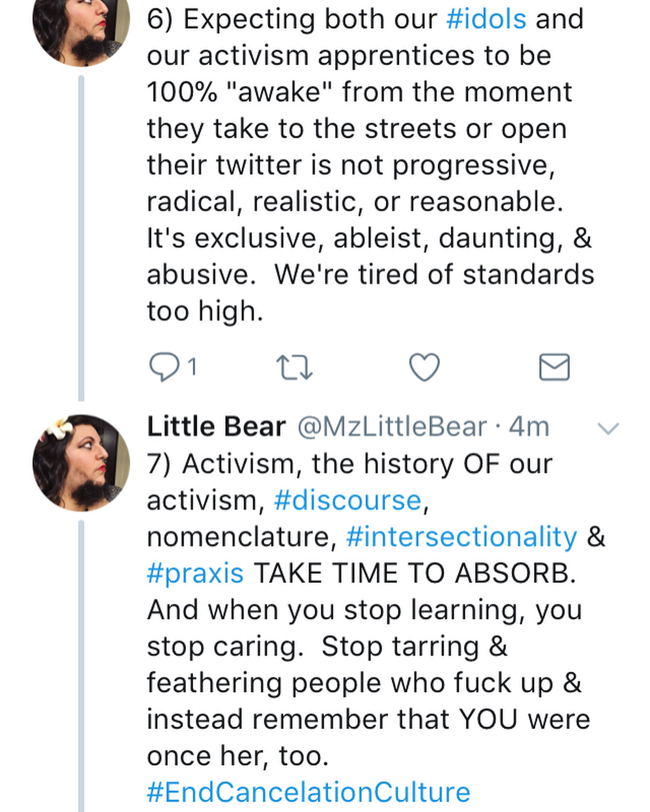Open the tweet options chevron beside 4m

coord(608,428)
